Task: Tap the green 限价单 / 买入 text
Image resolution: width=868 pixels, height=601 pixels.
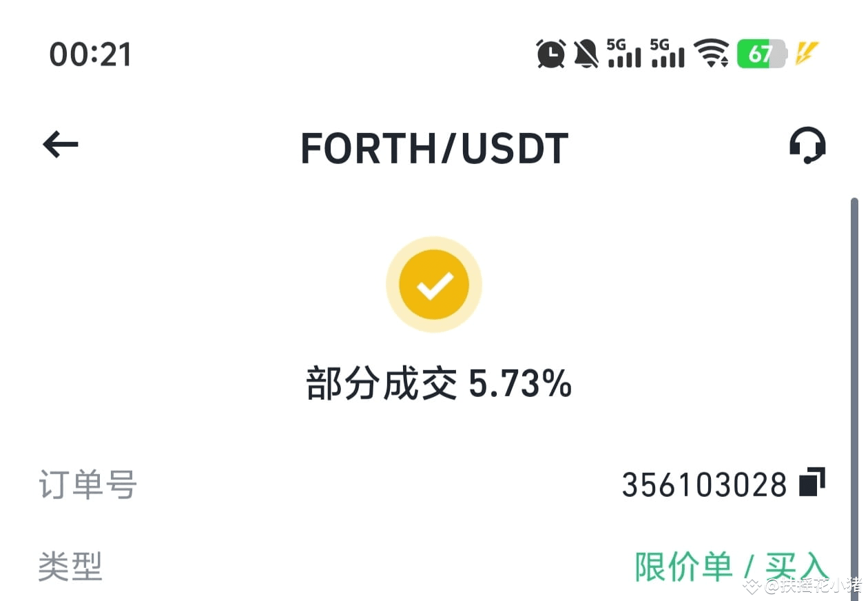Action: [732, 568]
